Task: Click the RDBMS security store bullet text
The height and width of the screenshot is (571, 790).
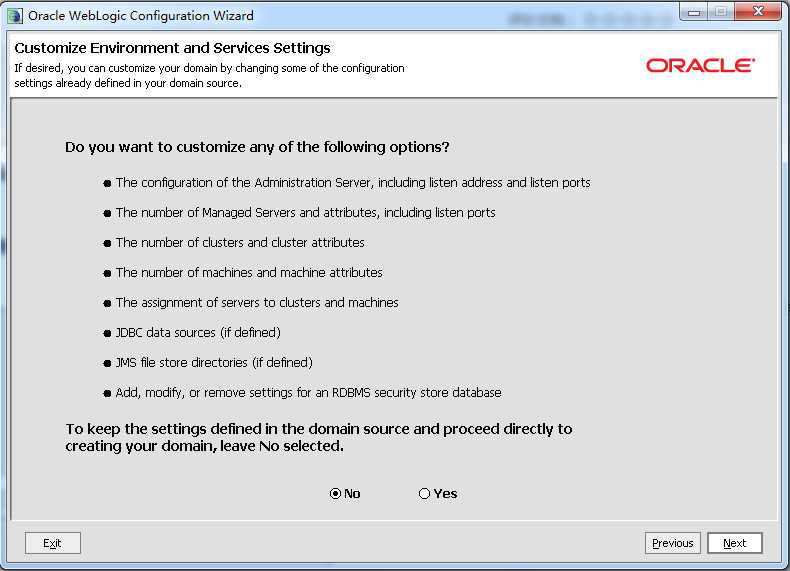Action: [x=308, y=393]
